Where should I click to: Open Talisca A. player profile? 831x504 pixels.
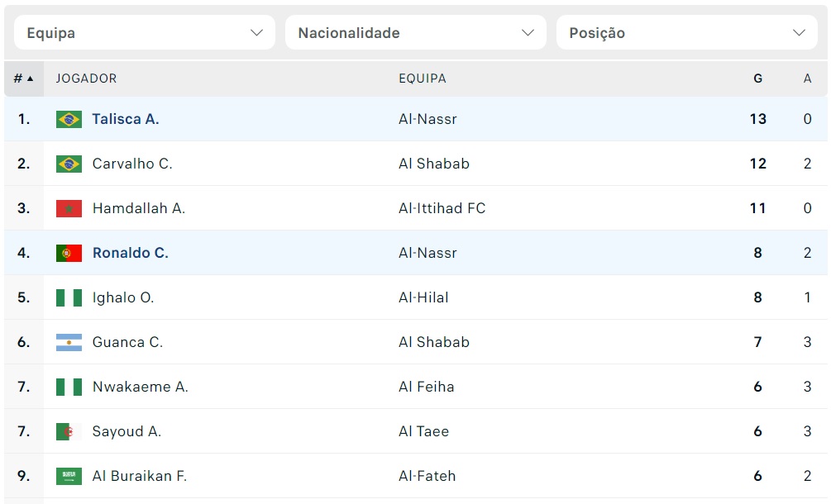(126, 119)
